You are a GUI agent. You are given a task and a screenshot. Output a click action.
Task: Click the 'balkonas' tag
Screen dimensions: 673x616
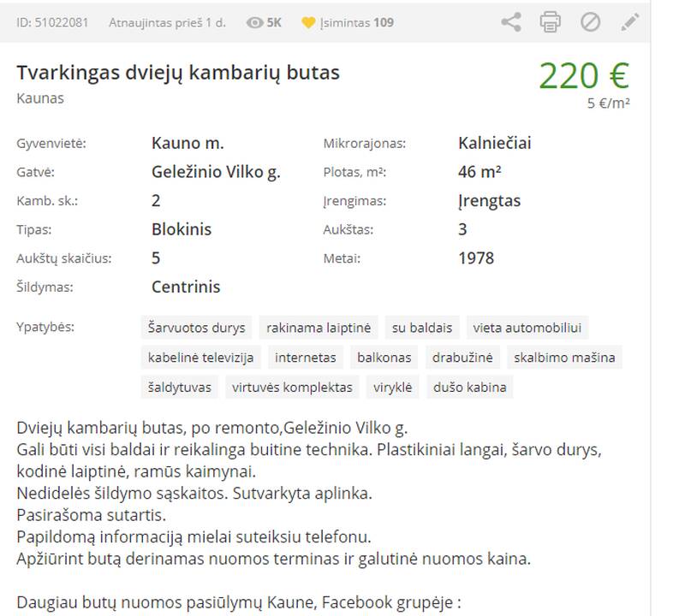click(x=384, y=358)
